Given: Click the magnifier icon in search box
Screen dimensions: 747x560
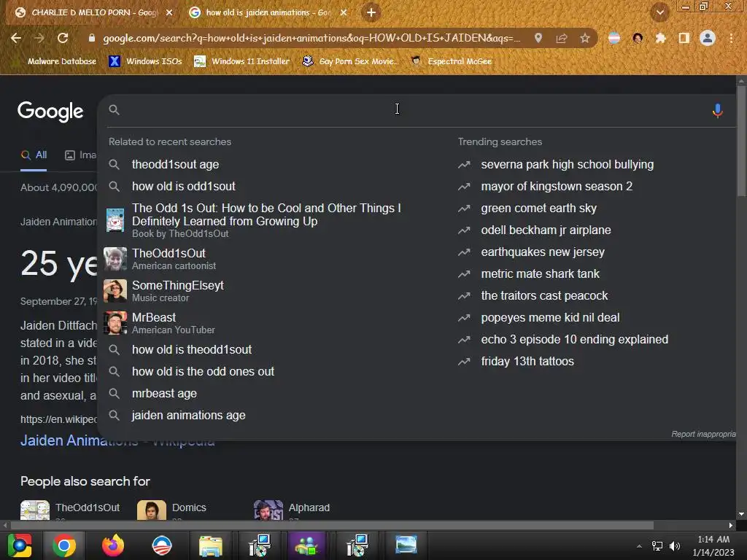Looking at the screenshot, I should (x=114, y=110).
